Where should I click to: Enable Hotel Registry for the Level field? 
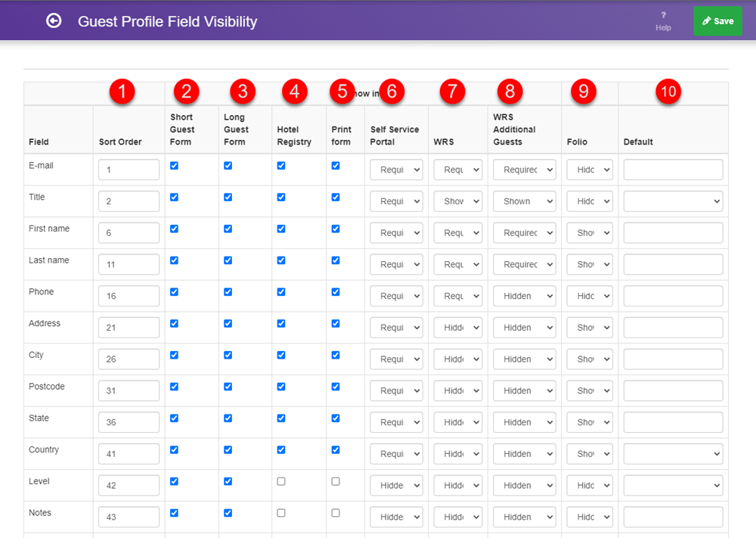280,480
